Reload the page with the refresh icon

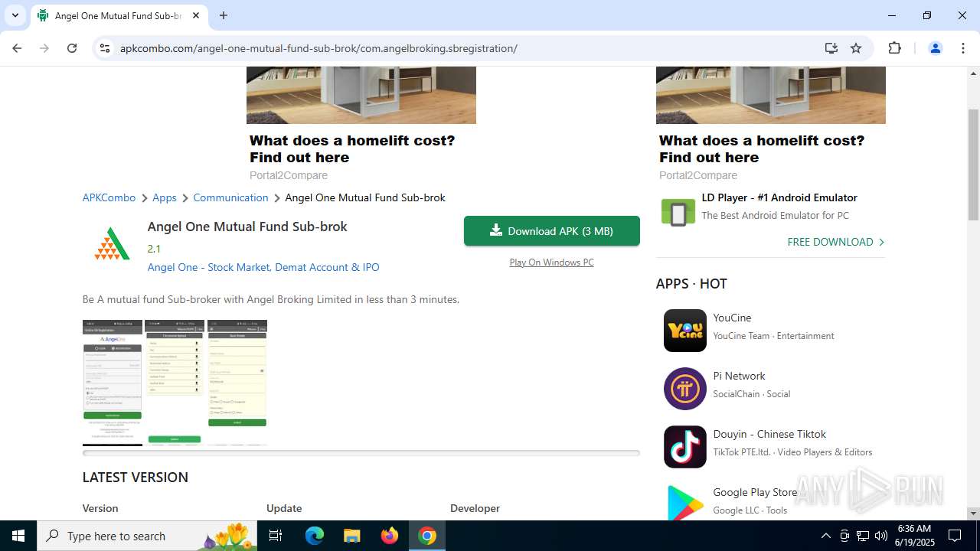(72, 48)
